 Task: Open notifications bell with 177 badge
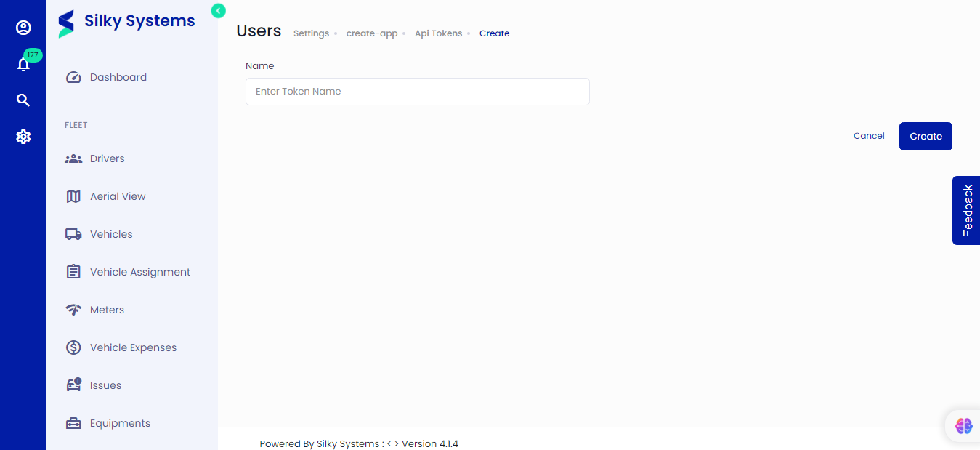point(23,64)
